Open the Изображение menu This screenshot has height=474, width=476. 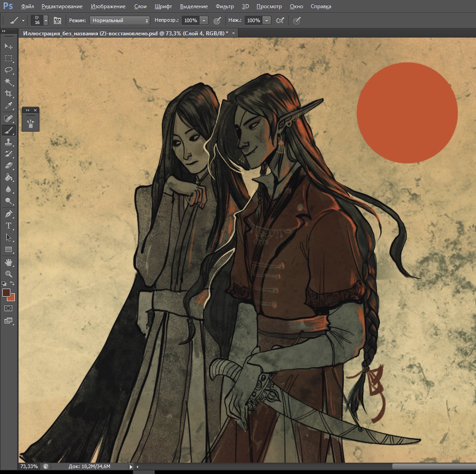(108, 6)
